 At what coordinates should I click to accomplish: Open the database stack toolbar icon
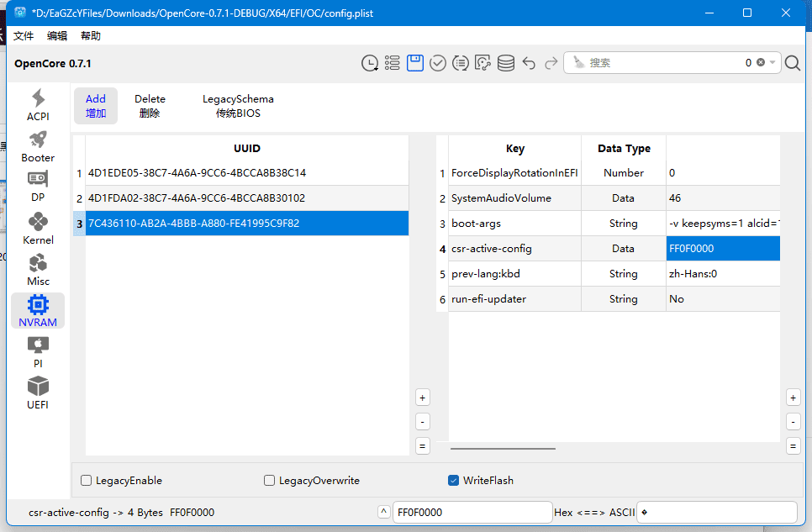506,62
